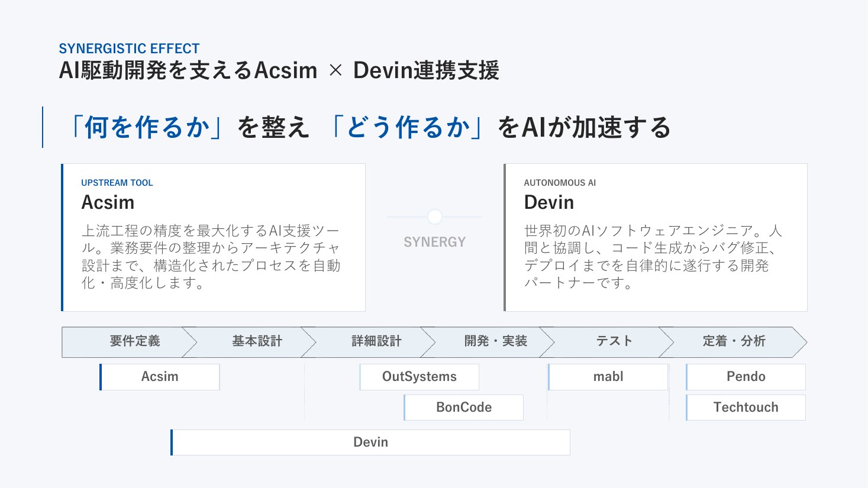
Task: Click the headline phrase 「どう作るか」
Action: [408, 127]
